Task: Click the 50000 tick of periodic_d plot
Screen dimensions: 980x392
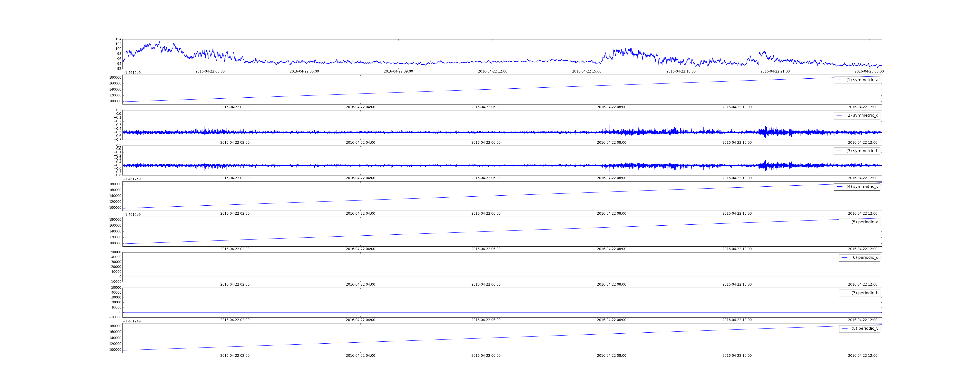Action: point(116,252)
